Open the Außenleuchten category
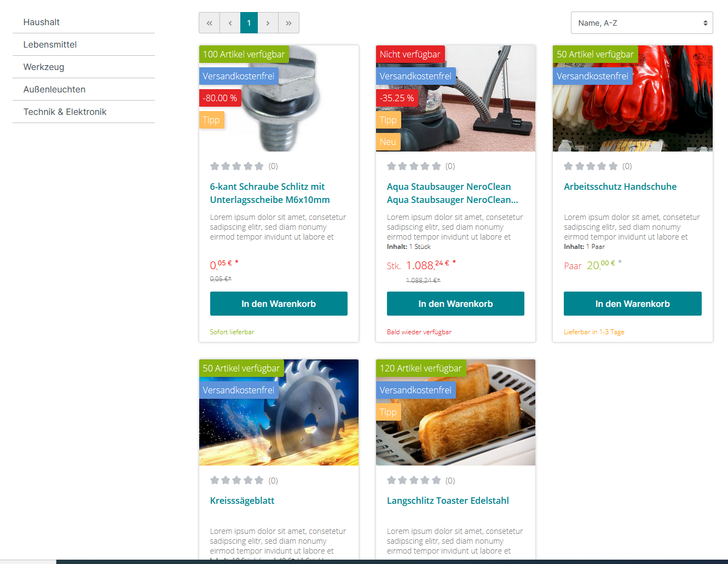This screenshot has width=728, height=564. pyautogui.click(x=54, y=89)
